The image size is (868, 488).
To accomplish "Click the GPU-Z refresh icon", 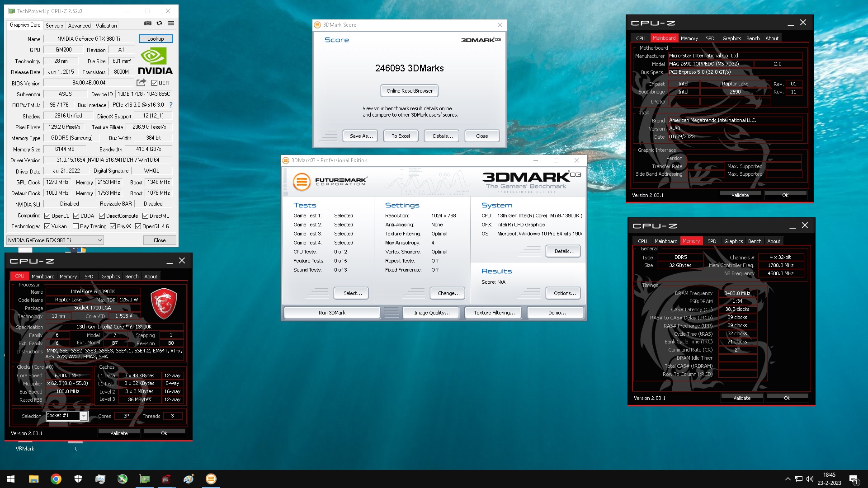I will (159, 23).
